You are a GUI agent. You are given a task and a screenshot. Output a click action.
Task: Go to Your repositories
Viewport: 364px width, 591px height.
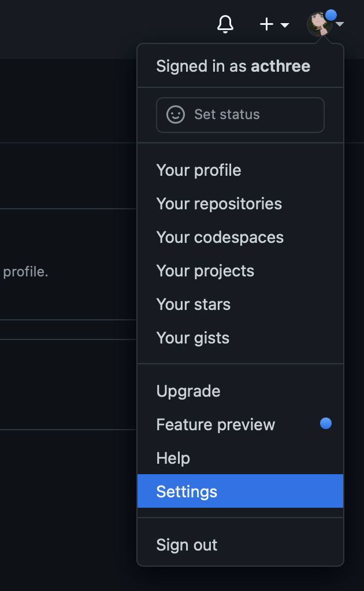click(219, 204)
